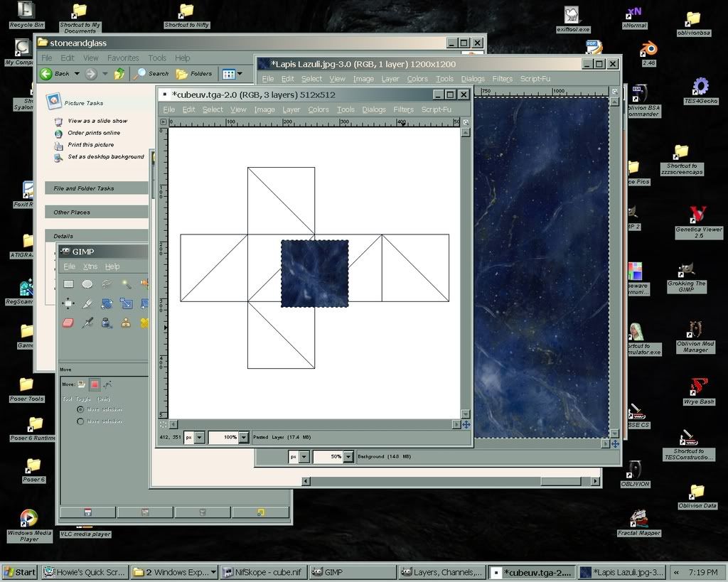This screenshot has height=582, width=728.
Task: Expand the Explorer Views dropdown button
Action: pos(239,73)
